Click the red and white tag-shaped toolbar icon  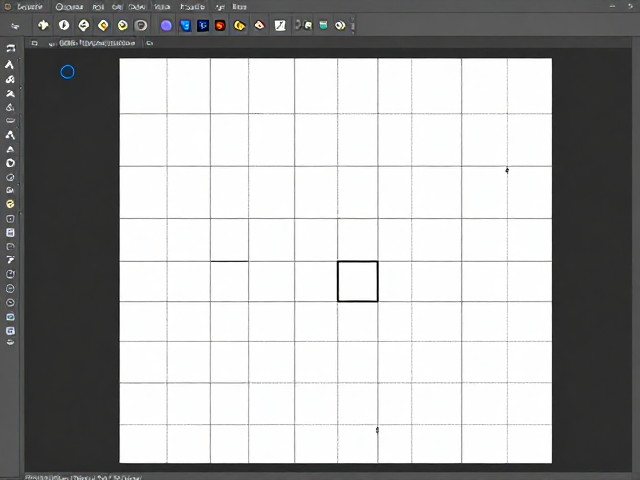(x=259, y=25)
